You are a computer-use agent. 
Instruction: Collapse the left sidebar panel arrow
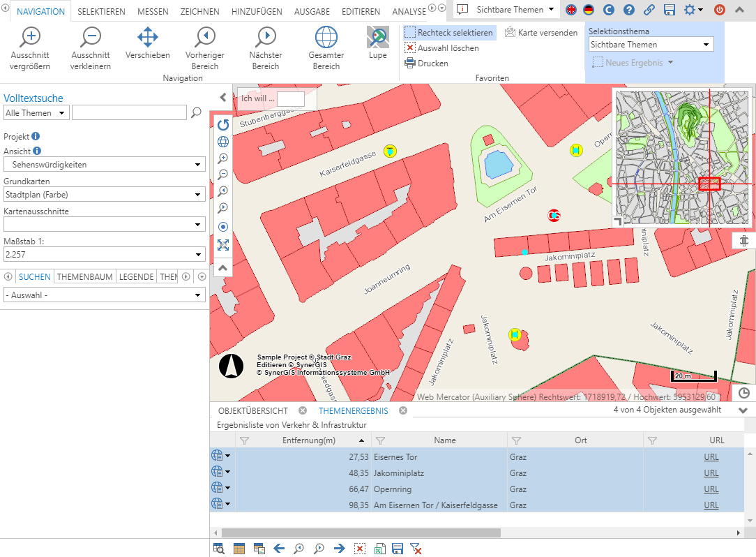click(x=222, y=98)
